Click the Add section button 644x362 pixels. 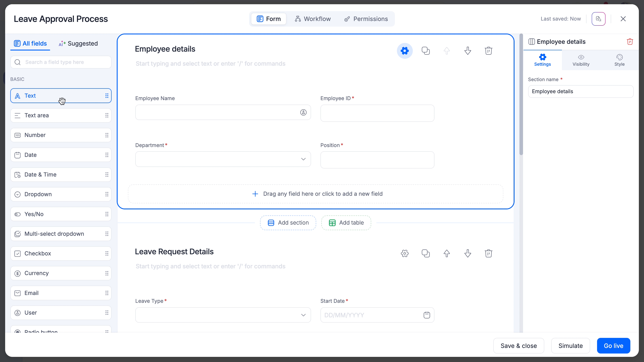[x=288, y=223]
